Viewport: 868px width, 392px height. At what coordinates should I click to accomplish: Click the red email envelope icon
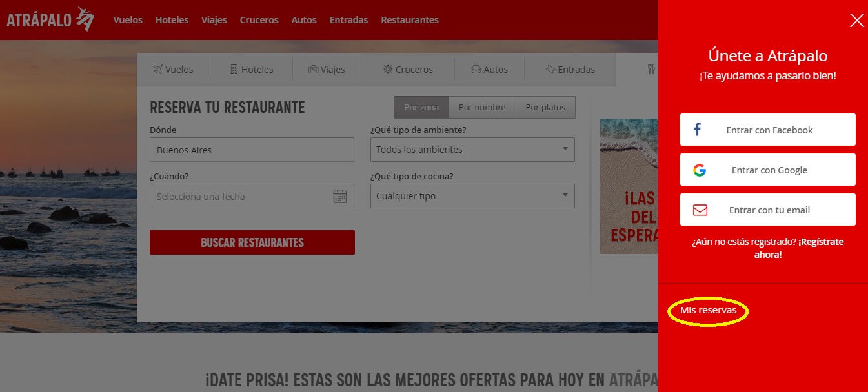pos(700,210)
